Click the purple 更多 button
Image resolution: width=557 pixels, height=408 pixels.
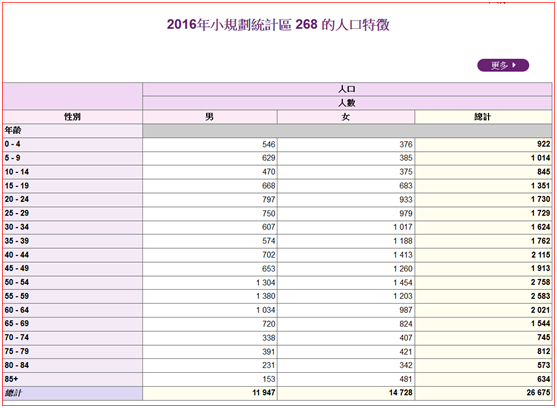pyautogui.click(x=503, y=65)
